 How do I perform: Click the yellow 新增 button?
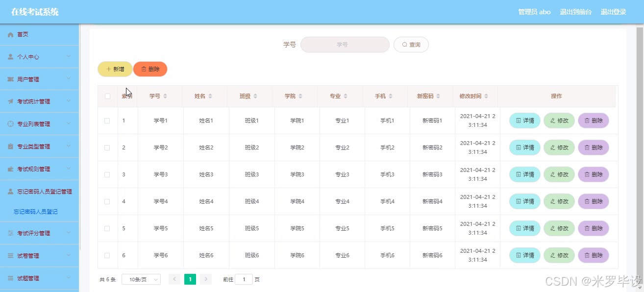pos(115,69)
